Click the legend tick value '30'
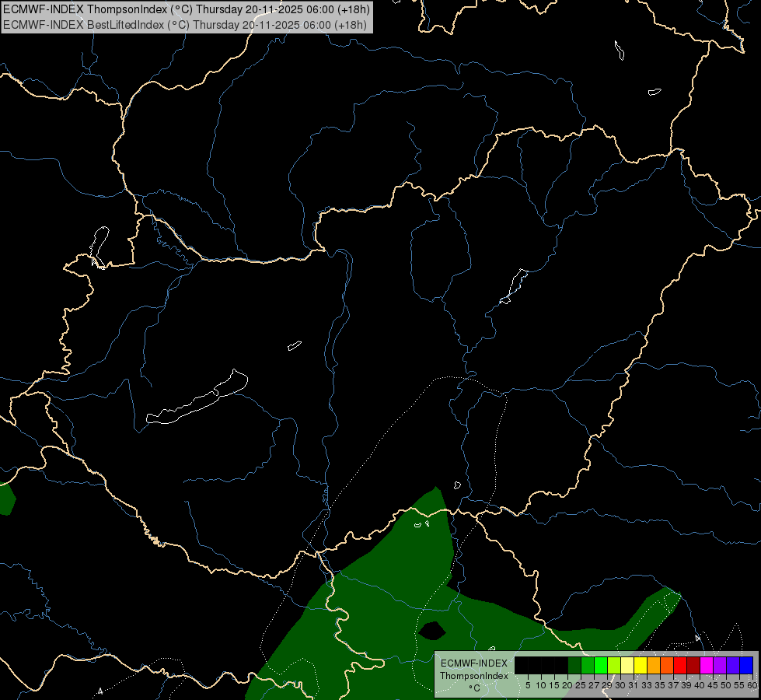The image size is (761, 700). [620, 685]
